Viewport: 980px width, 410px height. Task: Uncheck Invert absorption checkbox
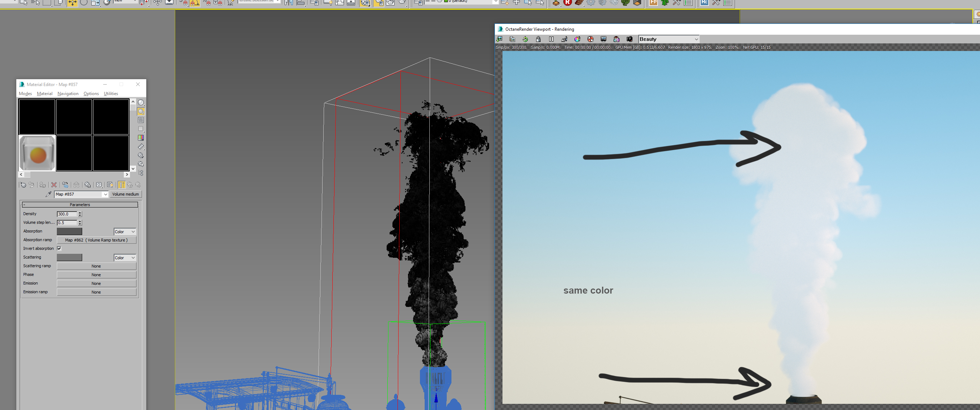pos(59,248)
